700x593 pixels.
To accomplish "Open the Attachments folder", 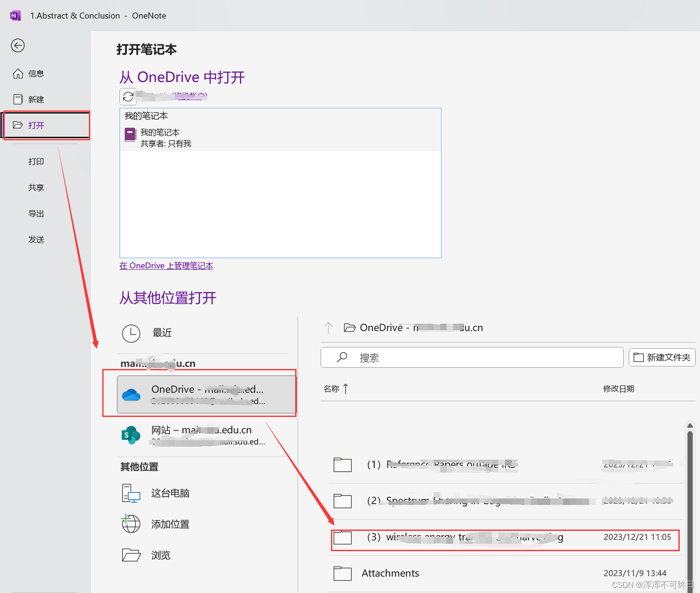I will (505, 574).
